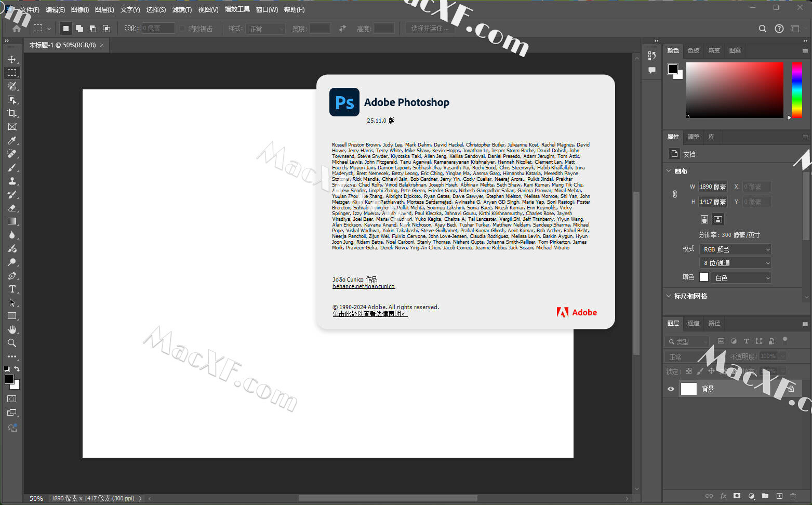Select the Eyedropper tool
The width and height of the screenshot is (812, 505).
click(x=12, y=140)
